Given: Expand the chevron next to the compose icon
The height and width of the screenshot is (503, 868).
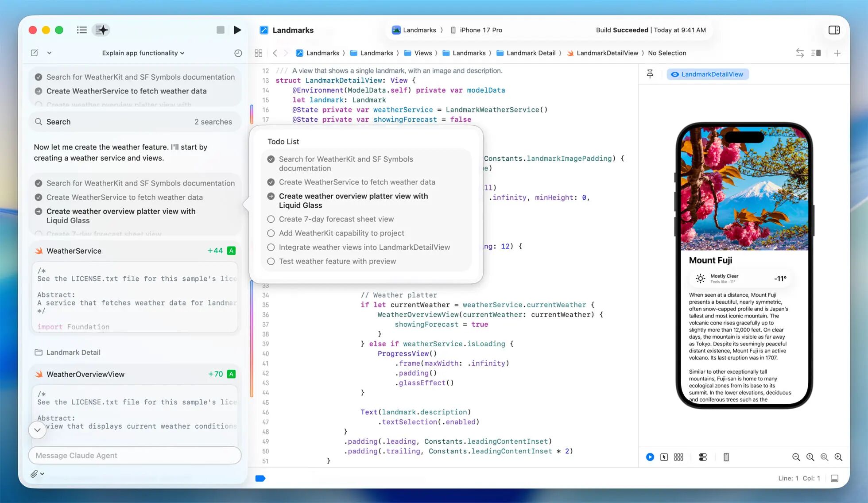Looking at the screenshot, I should 49,53.
